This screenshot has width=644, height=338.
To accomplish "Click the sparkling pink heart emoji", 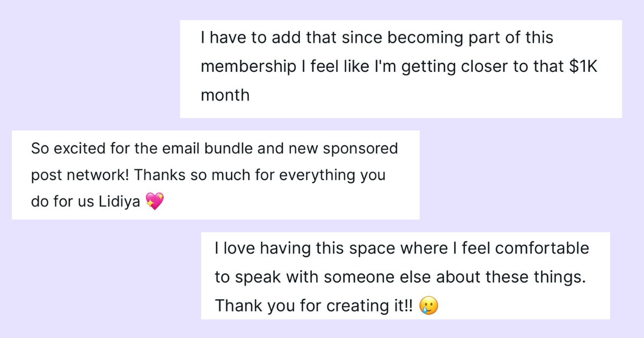I will (x=155, y=202).
